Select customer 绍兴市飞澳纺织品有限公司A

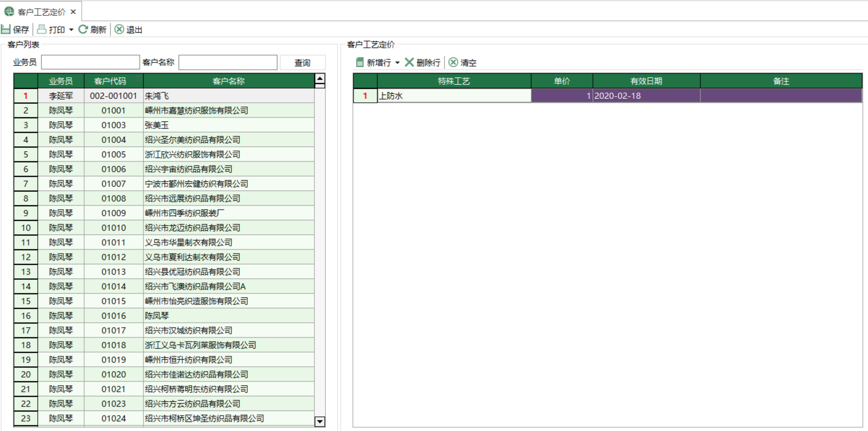tap(229, 286)
